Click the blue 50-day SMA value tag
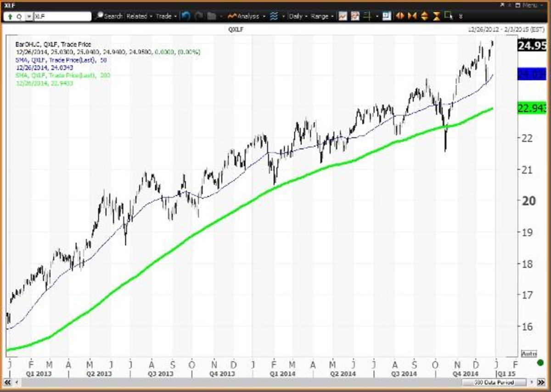The image size is (551, 392). [x=531, y=74]
